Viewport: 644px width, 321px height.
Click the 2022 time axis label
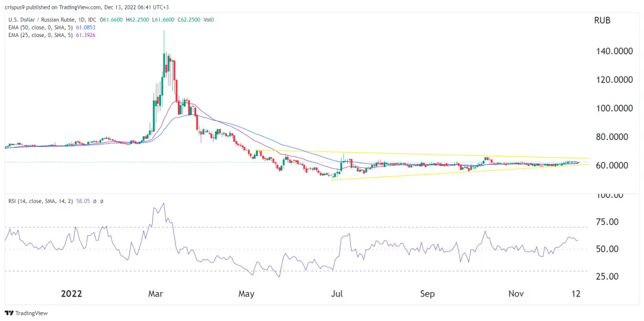[x=72, y=294]
